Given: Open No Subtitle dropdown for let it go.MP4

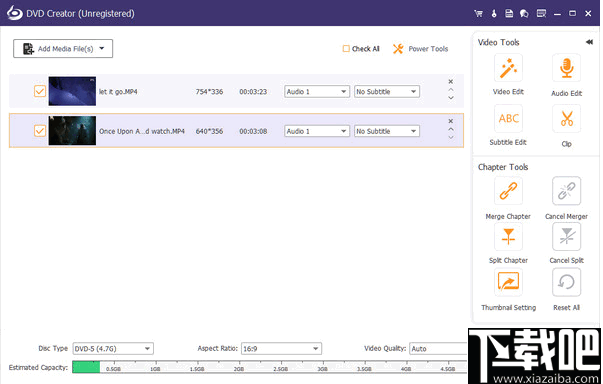Looking at the screenshot, I should coord(386,91).
